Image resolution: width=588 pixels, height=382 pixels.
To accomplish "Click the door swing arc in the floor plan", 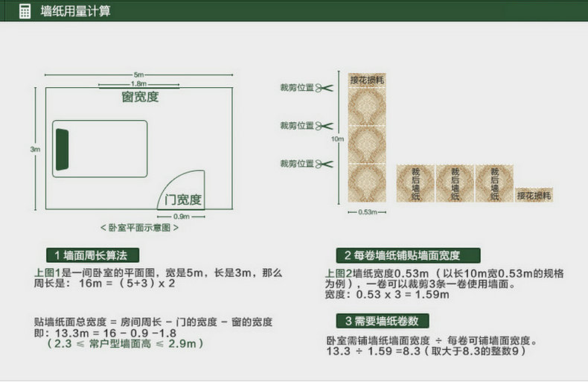I will pyautogui.click(x=181, y=189).
